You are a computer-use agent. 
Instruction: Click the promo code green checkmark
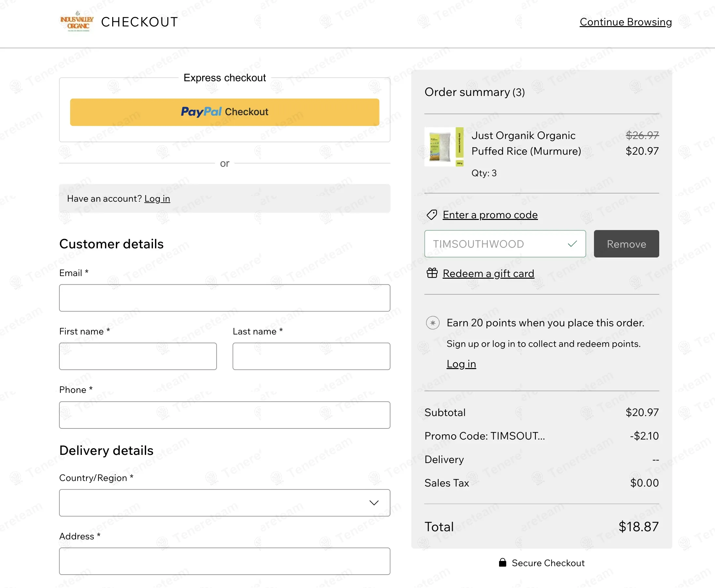pyautogui.click(x=572, y=244)
